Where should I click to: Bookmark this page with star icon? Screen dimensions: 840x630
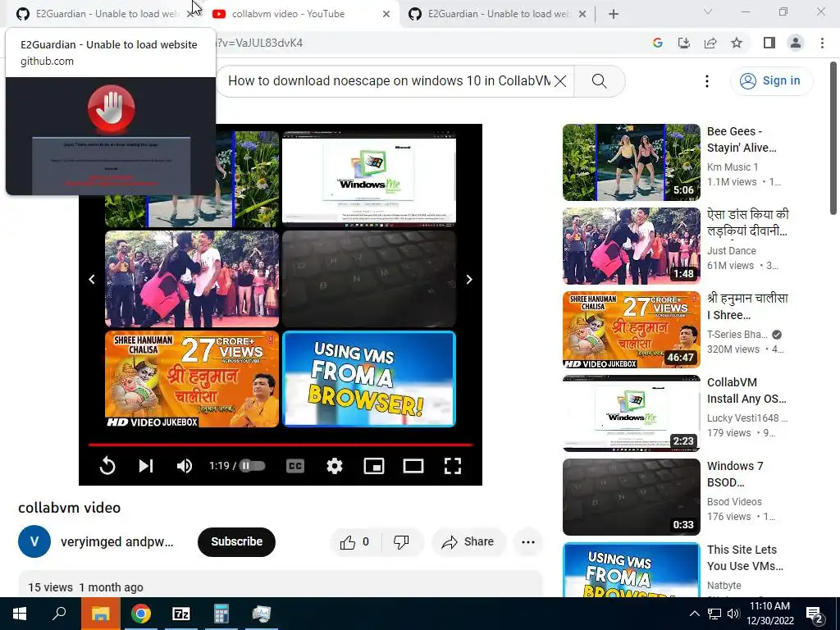point(737,43)
